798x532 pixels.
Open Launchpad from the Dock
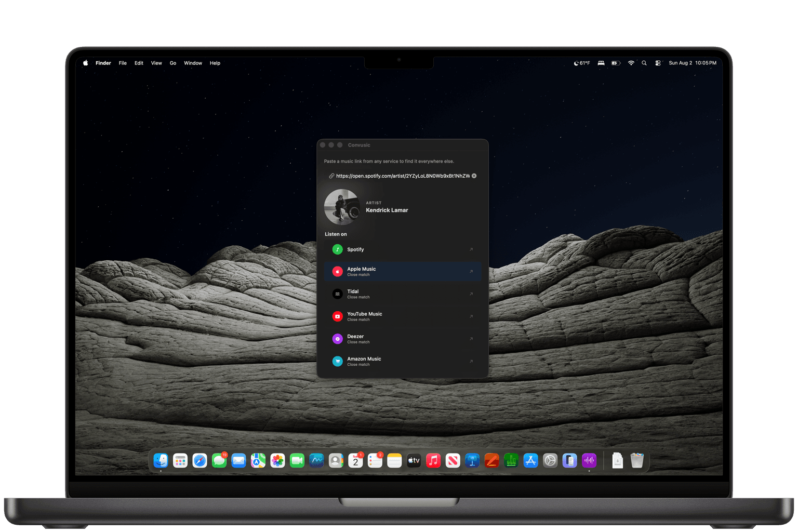(180, 460)
